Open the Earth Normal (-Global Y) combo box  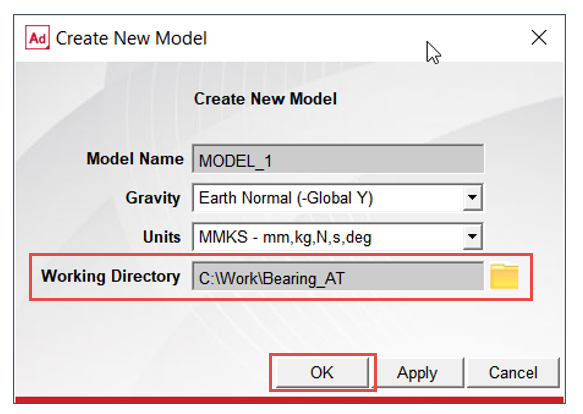click(338, 198)
